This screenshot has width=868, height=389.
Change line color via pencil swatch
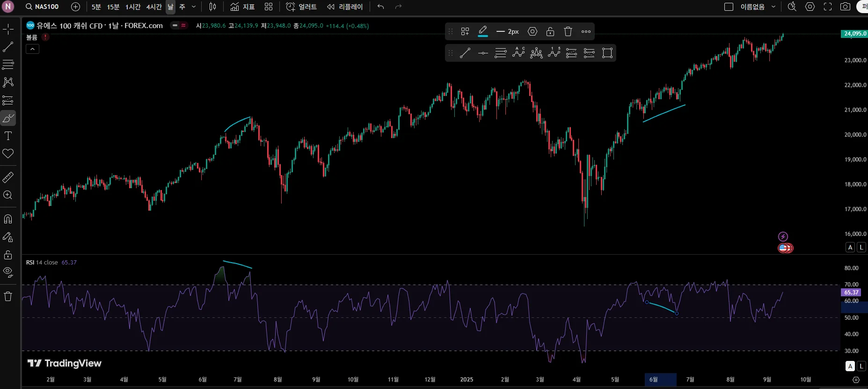(x=483, y=31)
